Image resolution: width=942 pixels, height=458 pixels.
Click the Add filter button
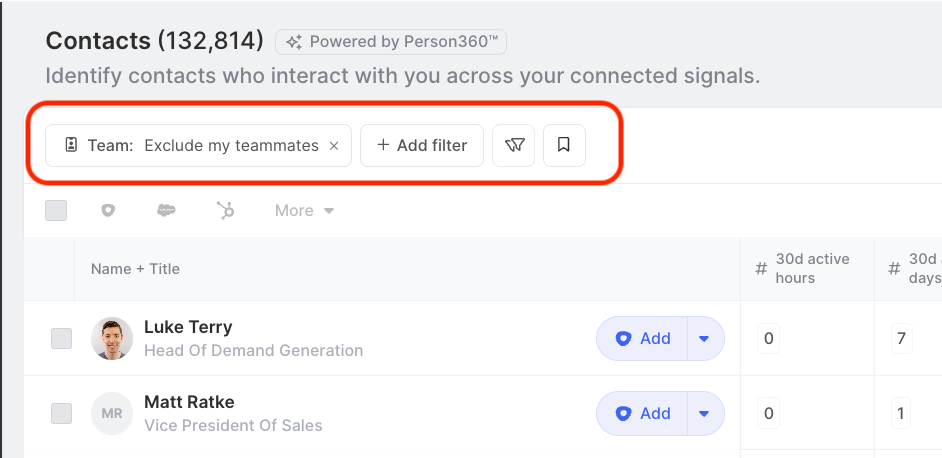coord(422,145)
